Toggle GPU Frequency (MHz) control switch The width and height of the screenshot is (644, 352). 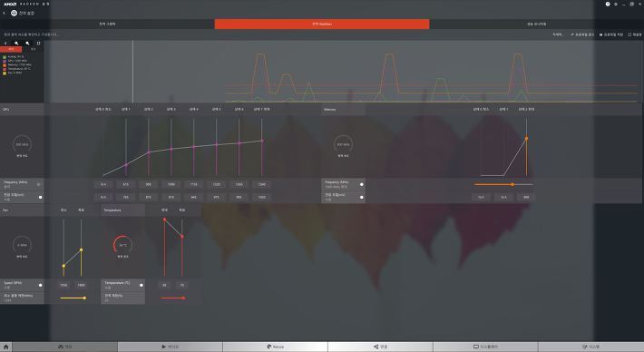coord(39,184)
